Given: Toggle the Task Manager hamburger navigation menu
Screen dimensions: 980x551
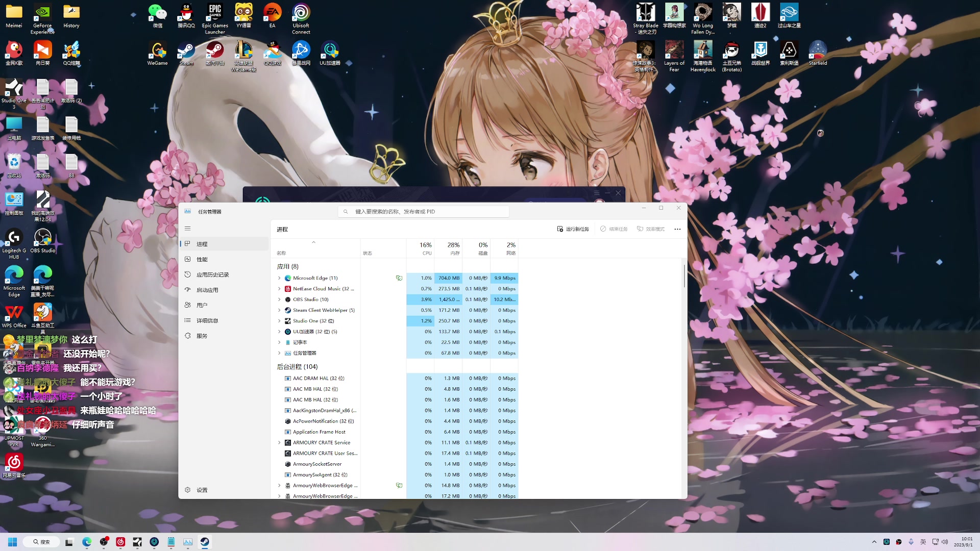Looking at the screenshot, I should [187, 229].
